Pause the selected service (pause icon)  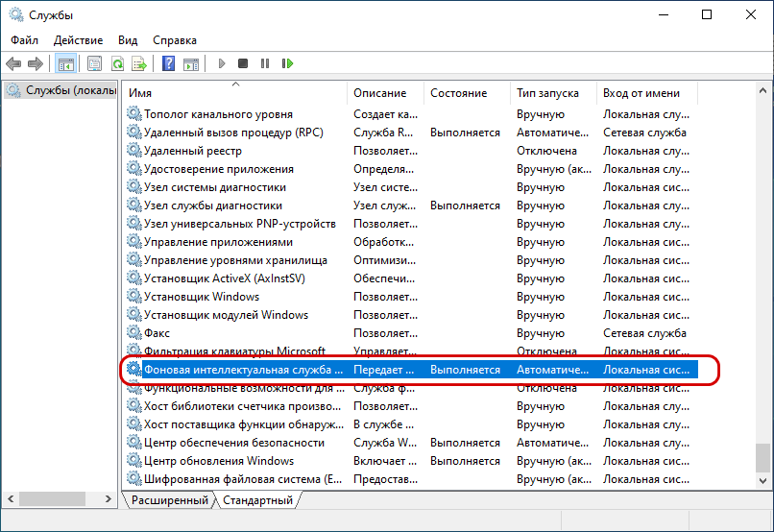pyautogui.click(x=265, y=63)
